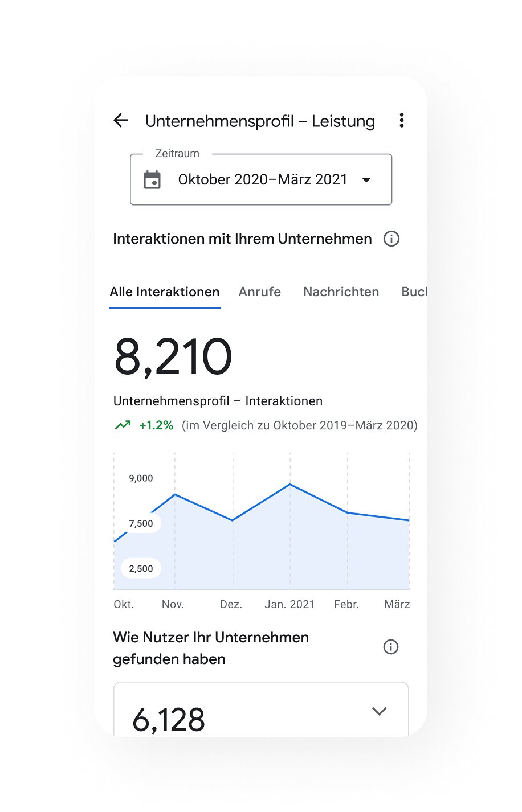The height and width of the screenshot is (812, 522).
Task: Select the Dez. low point on chart
Action: (233, 520)
